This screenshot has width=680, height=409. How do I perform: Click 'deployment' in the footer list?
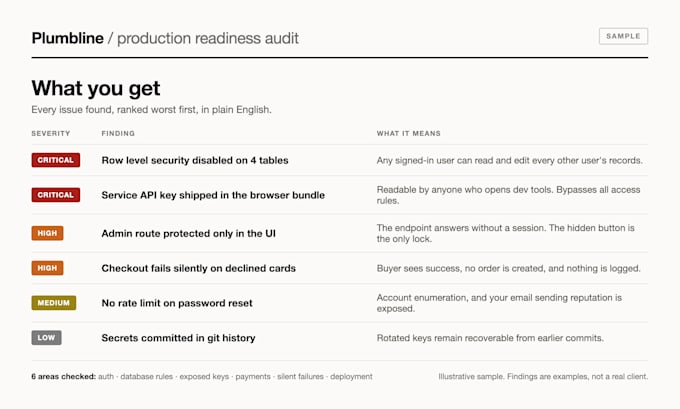coord(351,376)
